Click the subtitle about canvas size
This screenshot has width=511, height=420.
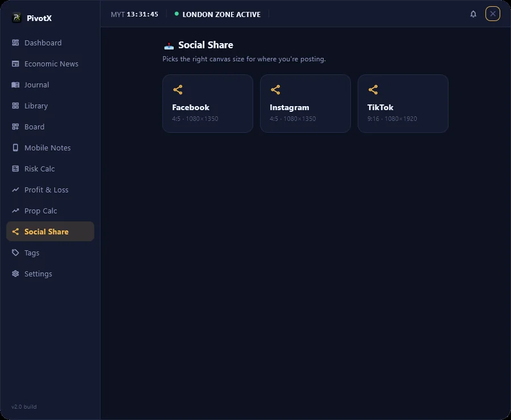(244, 59)
